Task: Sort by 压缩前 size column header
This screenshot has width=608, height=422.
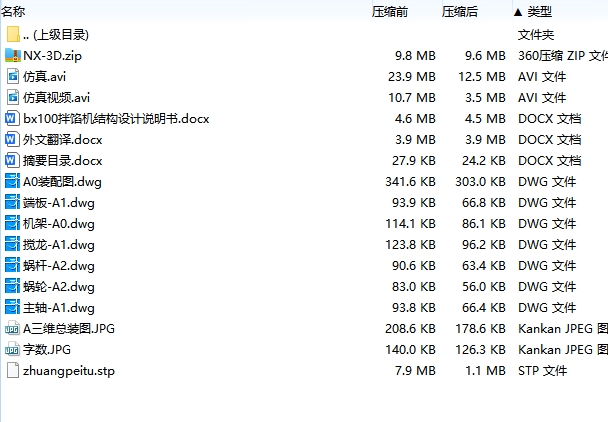Action: [x=390, y=12]
